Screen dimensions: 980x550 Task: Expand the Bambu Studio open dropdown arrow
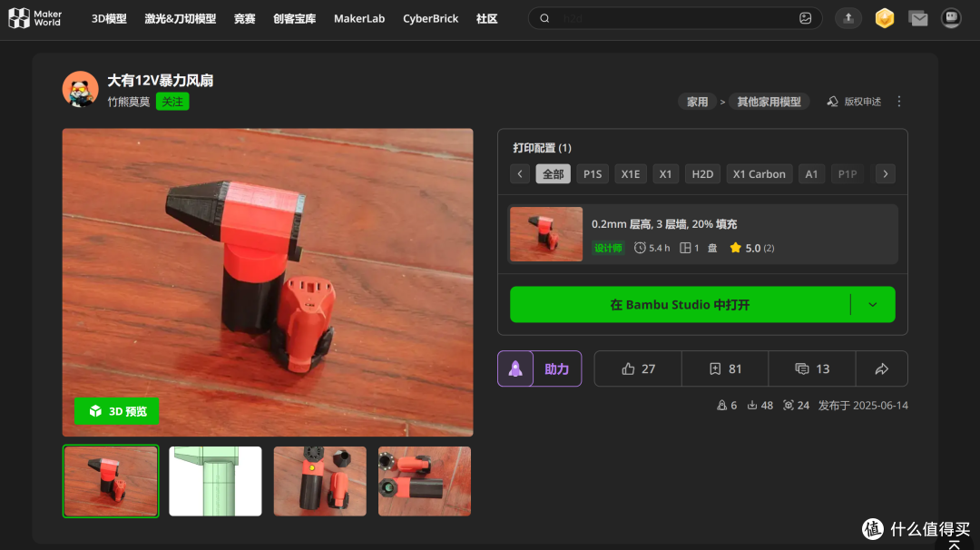[x=873, y=304]
